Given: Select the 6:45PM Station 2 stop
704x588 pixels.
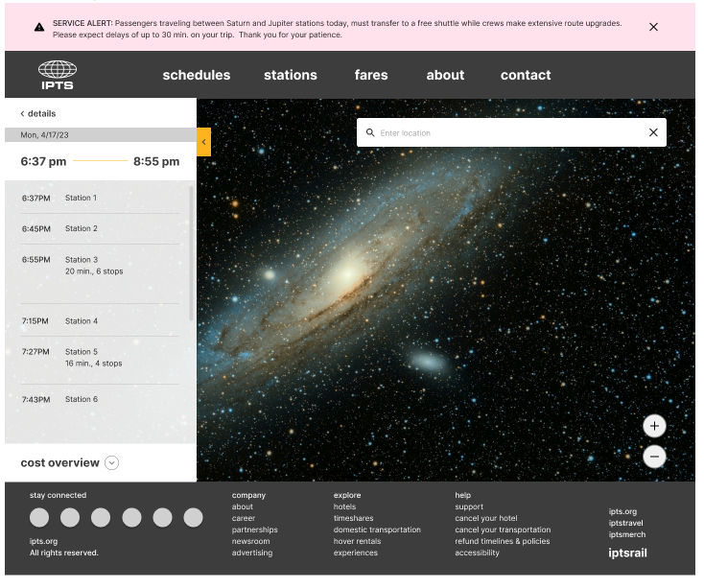Looking at the screenshot, I should 101,230.
